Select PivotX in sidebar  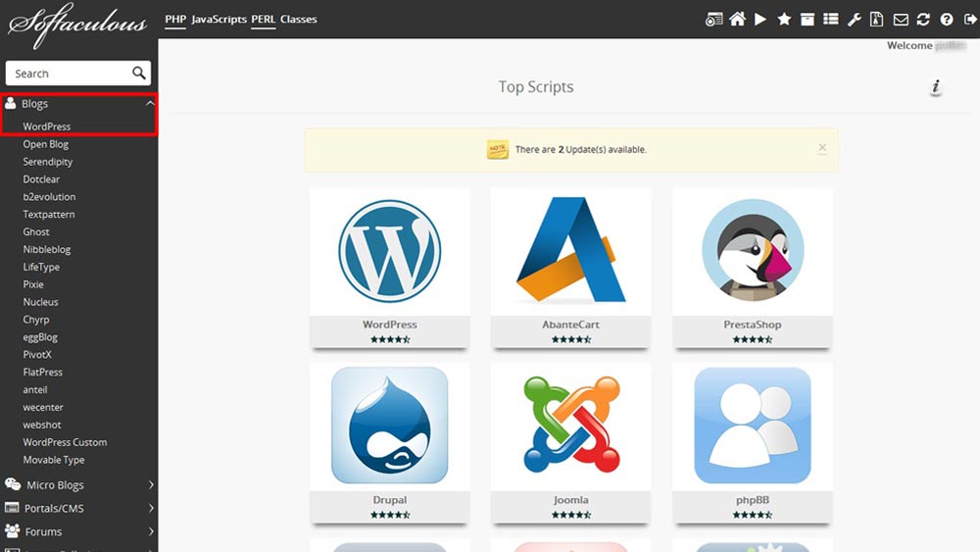point(37,355)
